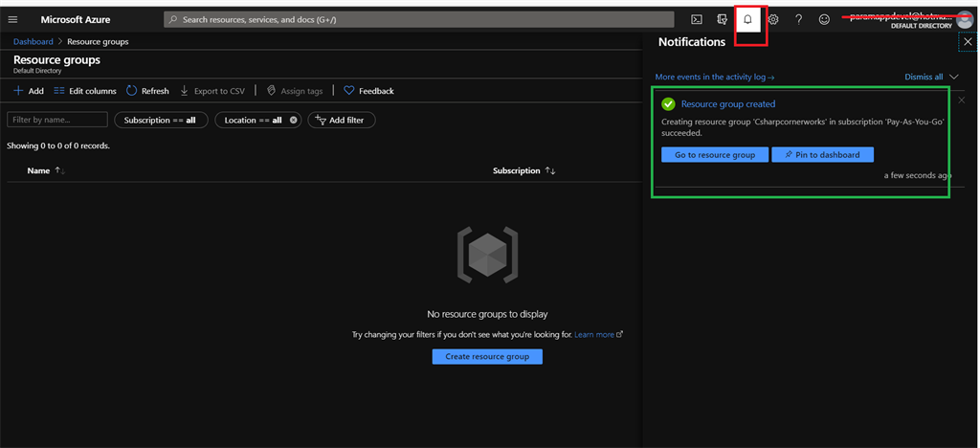Click the Create resource group button
980x448 pixels.
coord(487,356)
